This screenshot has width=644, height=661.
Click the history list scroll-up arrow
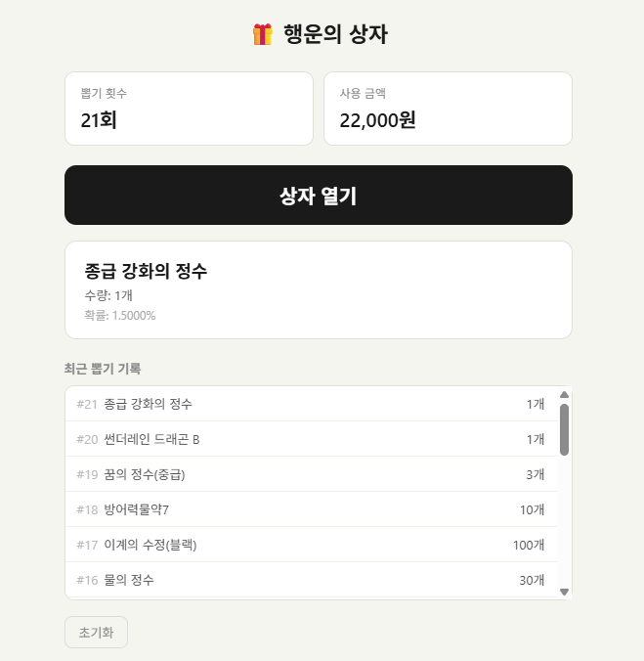point(564,395)
